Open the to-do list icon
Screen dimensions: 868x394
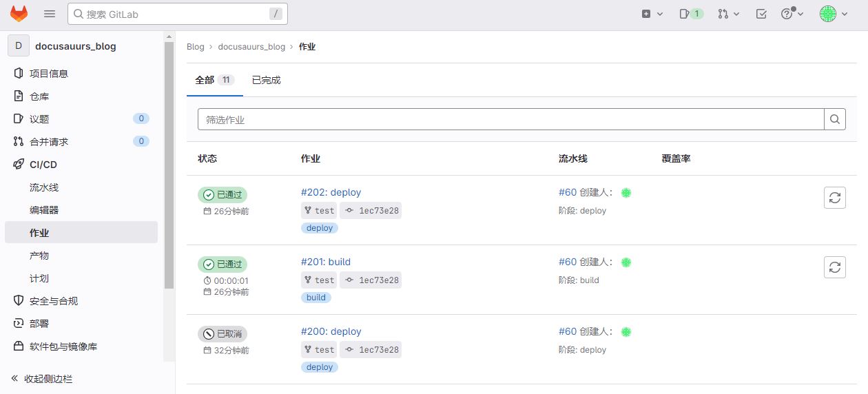tap(761, 14)
